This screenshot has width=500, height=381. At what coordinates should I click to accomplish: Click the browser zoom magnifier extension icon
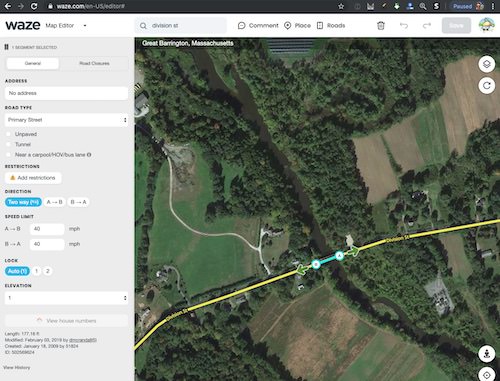click(423, 6)
